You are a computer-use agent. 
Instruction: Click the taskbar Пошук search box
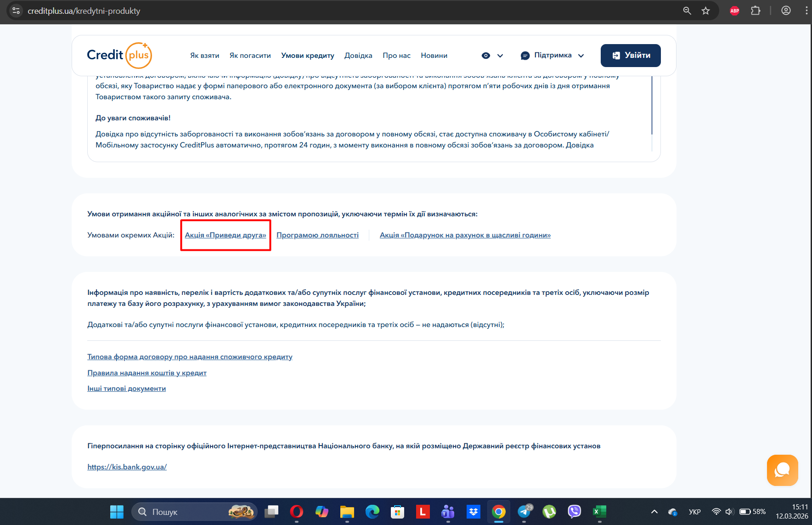[194, 512]
